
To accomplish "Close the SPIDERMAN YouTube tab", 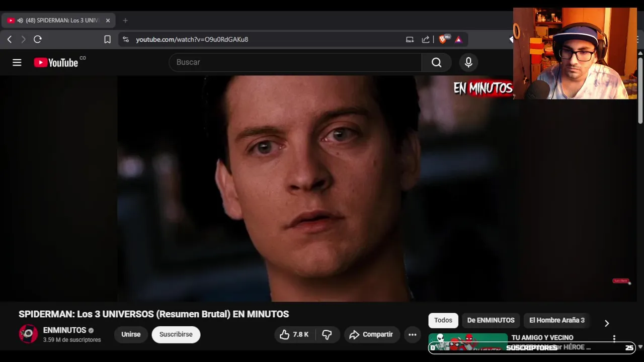I will (108, 21).
